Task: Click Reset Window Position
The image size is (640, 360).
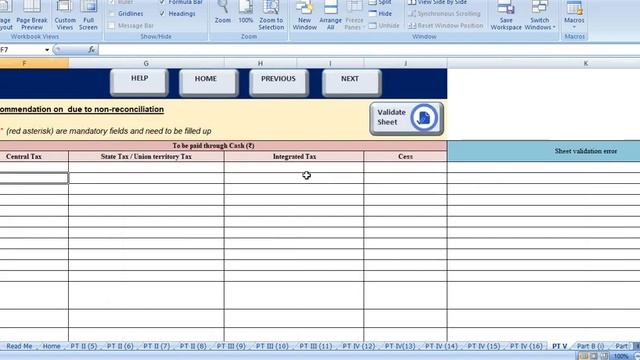Action: 446,25
